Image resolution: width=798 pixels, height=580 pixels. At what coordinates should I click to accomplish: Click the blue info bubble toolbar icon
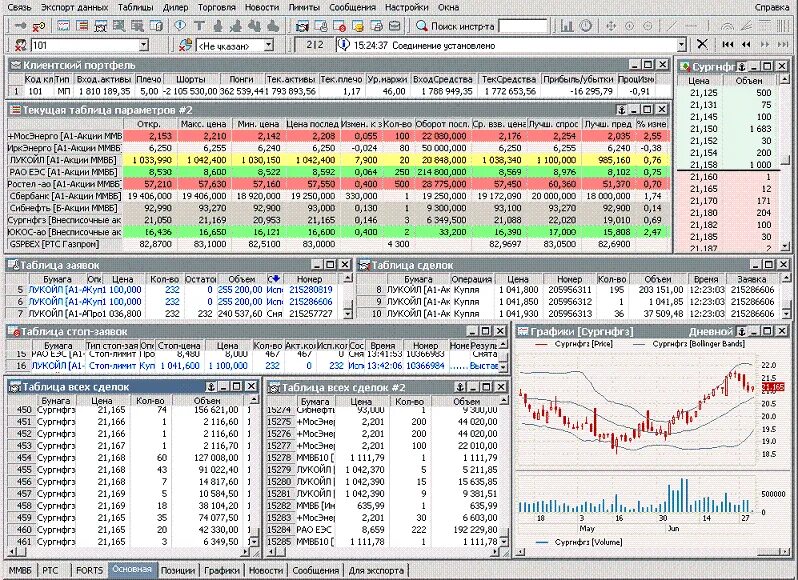(x=180, y=25)
